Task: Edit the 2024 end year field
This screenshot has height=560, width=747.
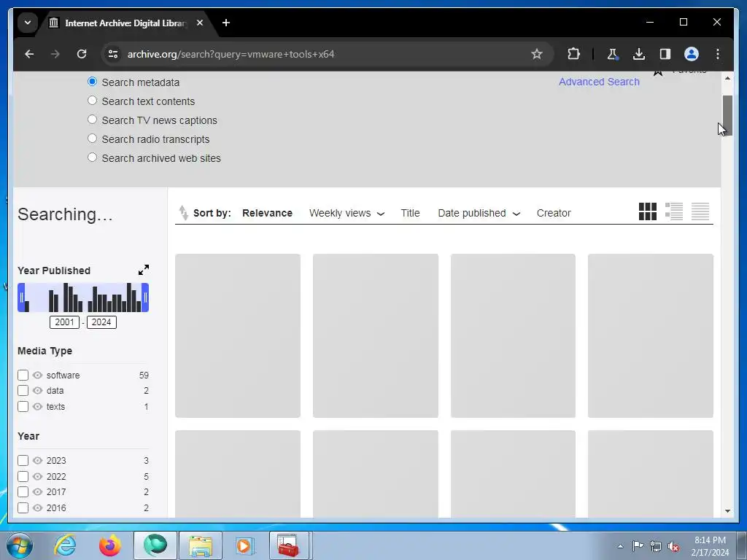Action: pyautogui.click(x=101, y=322)
